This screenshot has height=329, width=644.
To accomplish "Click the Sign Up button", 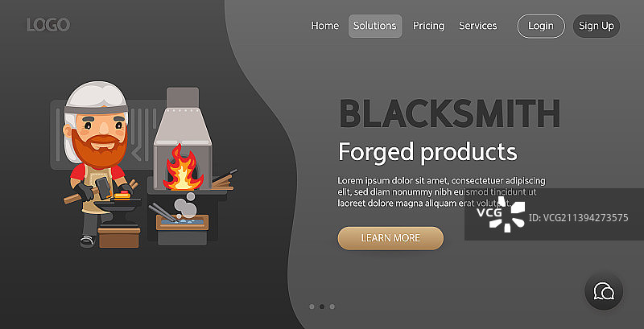I will [x=597, y=26].
